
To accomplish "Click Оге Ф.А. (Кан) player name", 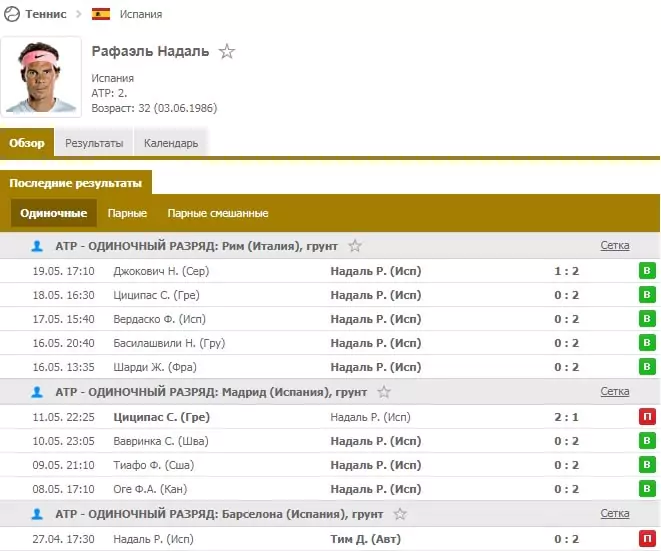I will point(150,489).
